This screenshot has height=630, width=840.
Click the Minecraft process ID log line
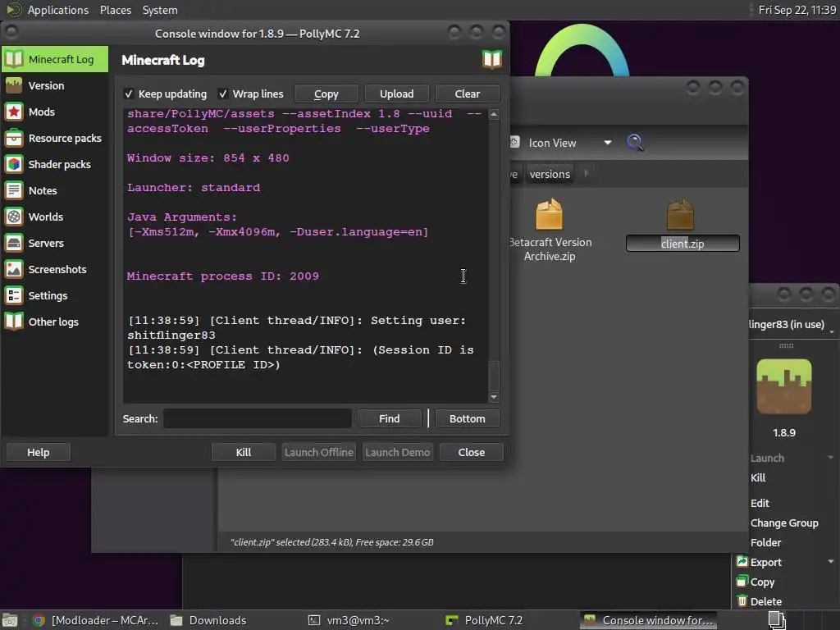point(223,276)
